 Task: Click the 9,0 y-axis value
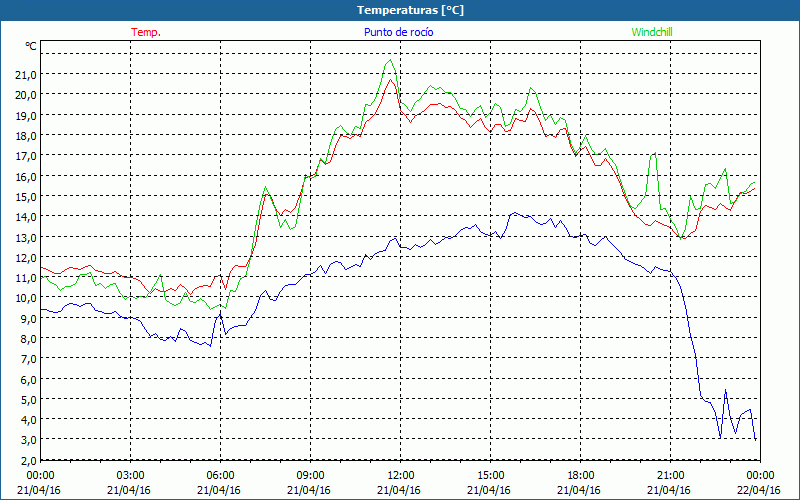pos(29,318)
